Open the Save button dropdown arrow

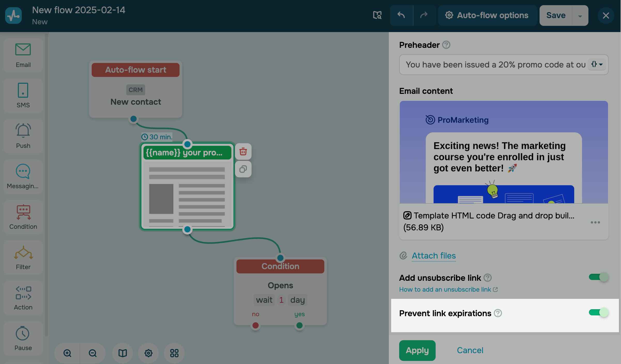(580, 16)
